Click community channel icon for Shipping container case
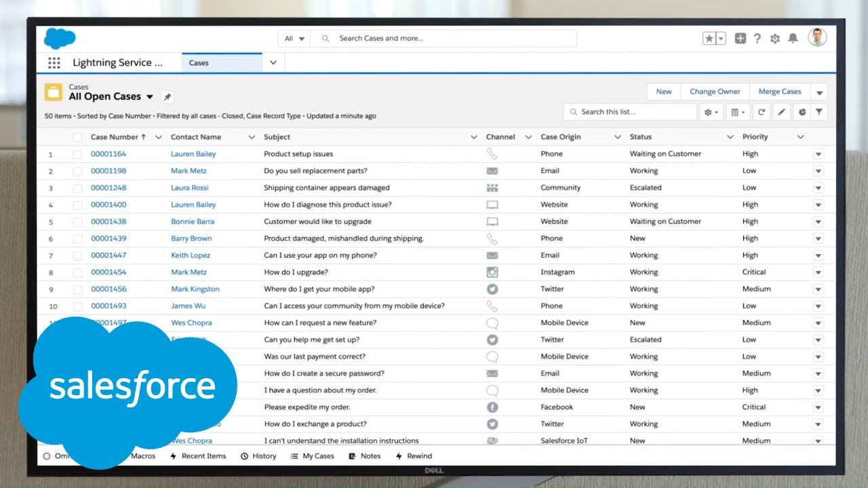 [x=492, y=188]
